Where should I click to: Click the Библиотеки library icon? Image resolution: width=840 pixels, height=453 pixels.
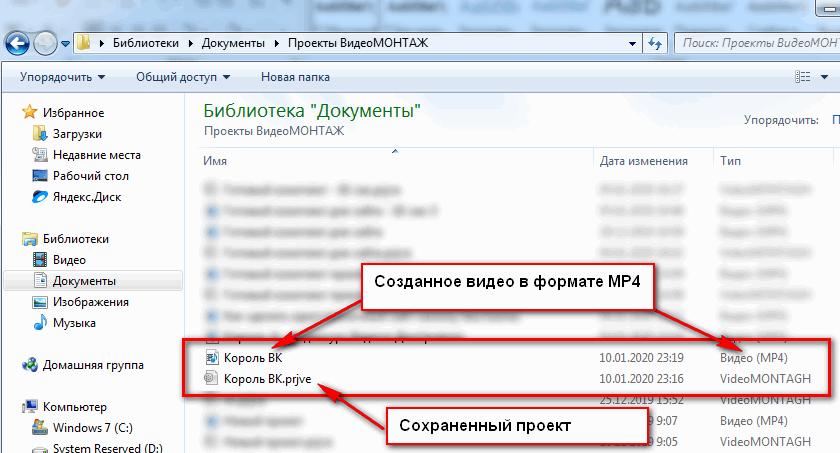[x=29, y=238]
